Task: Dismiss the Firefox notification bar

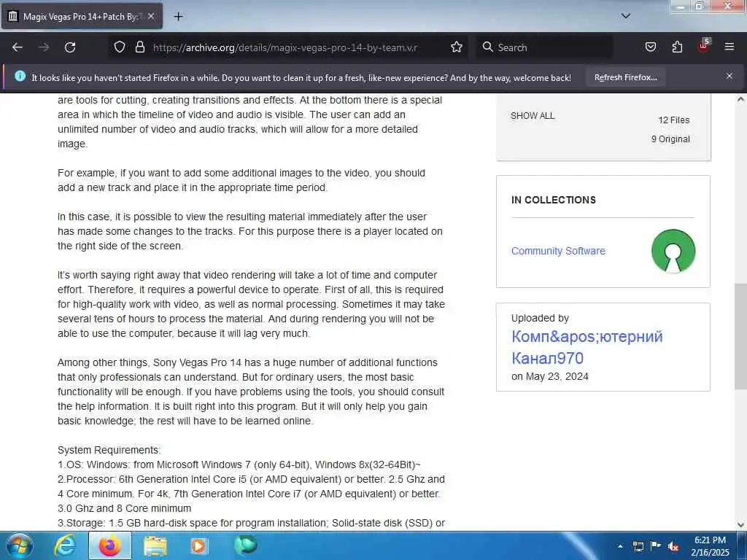Action: point(729,76)
